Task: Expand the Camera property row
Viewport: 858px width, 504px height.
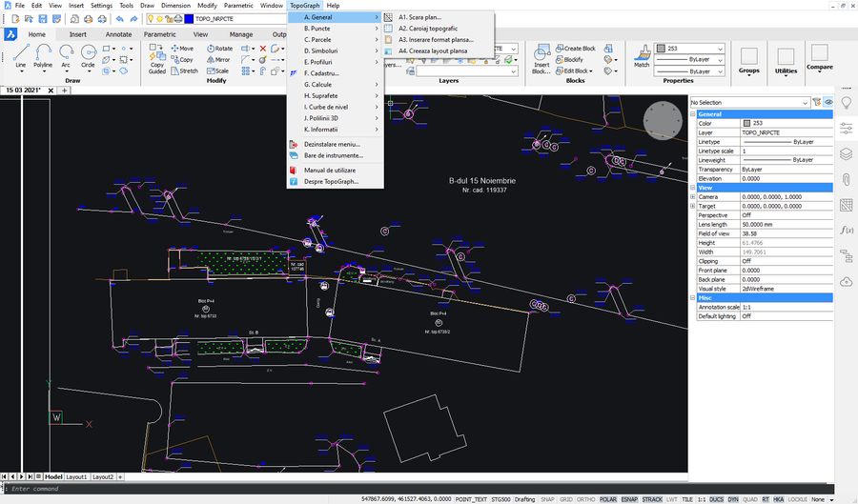Action: click(693, 196)
